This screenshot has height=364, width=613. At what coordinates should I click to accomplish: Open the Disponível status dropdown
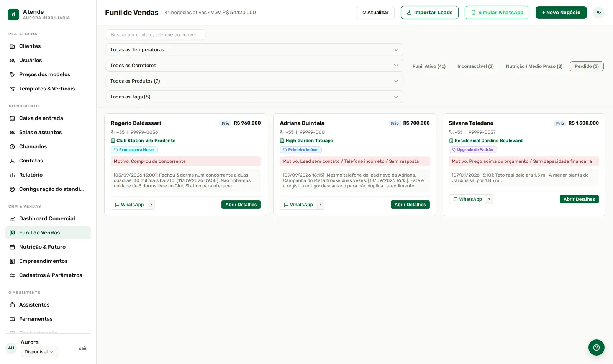coord(39,352)
